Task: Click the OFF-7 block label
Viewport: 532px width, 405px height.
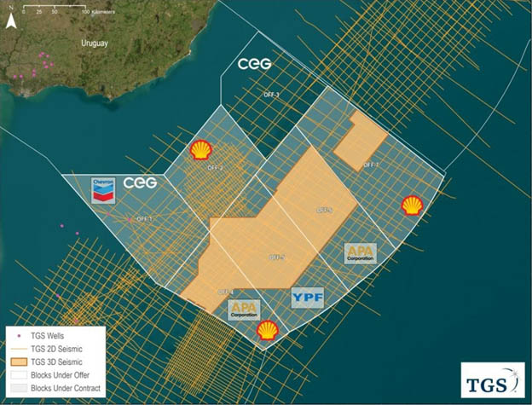Action: [x=371, y=165]
